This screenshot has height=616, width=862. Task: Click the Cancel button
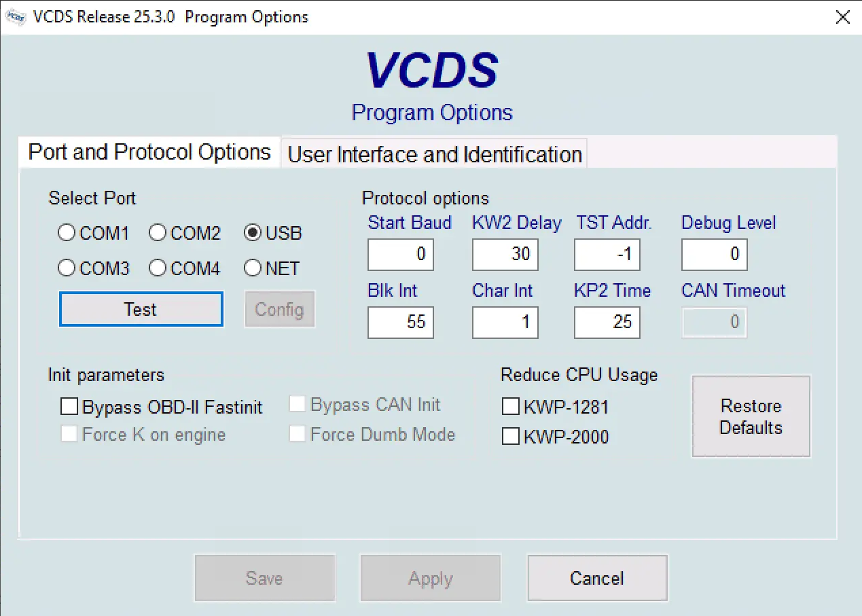coord(597,578)
